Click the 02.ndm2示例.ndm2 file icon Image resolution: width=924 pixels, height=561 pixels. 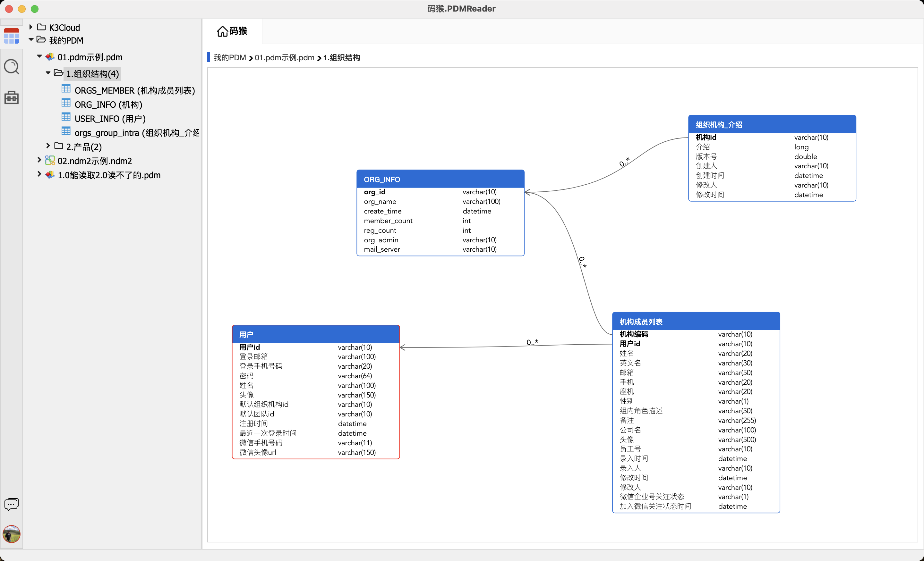50,161
